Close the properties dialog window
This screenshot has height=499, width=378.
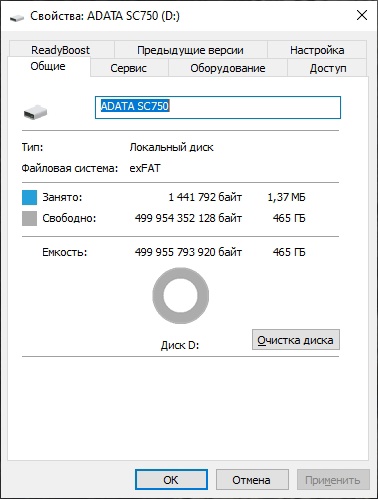coord(362,15)
